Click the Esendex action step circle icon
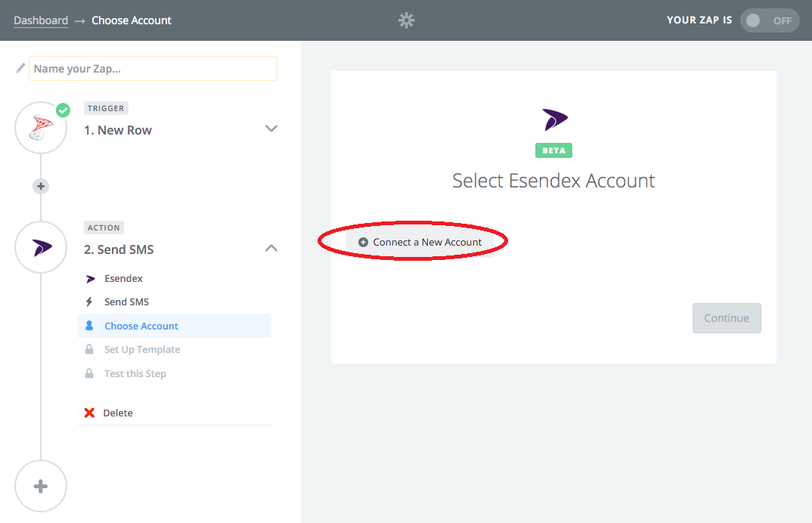 click(x=41, y=247)
